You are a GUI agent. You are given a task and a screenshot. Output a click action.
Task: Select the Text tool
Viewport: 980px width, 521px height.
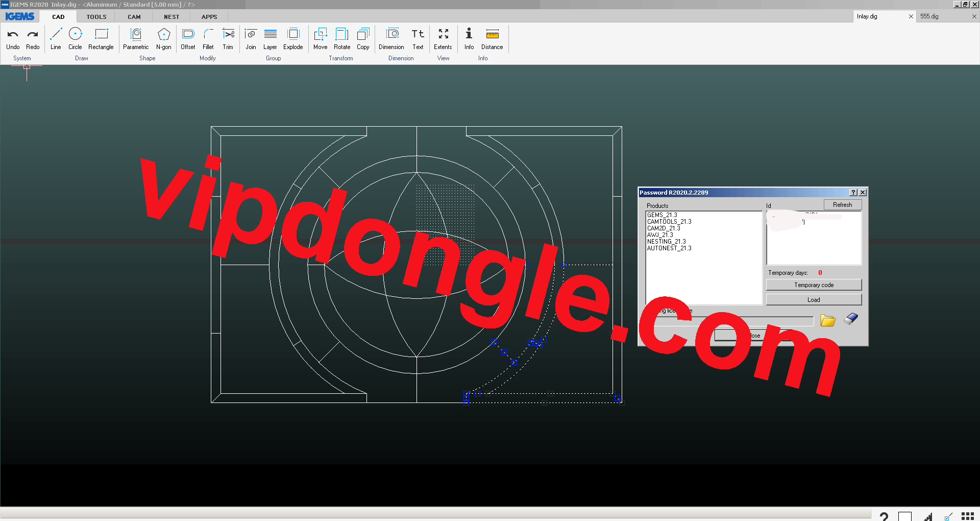418,39
